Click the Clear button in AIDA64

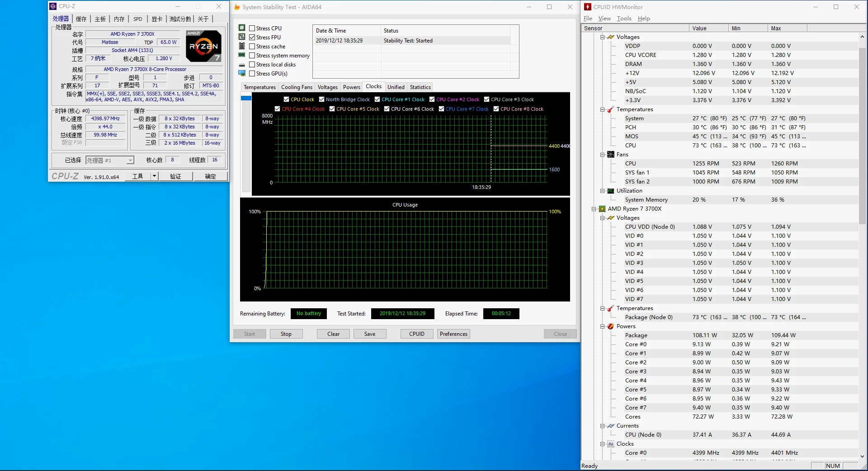[x=334, y=334]
